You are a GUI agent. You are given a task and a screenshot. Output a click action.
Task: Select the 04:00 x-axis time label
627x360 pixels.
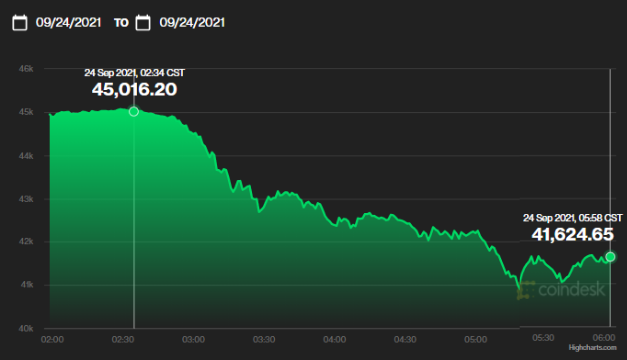click(335, 340)
